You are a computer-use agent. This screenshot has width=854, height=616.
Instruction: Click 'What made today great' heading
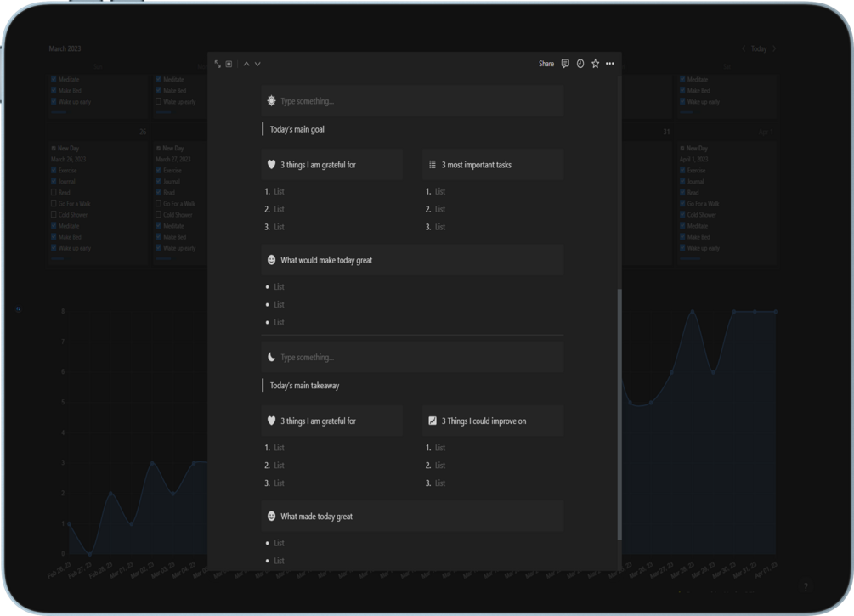[316, 516]
